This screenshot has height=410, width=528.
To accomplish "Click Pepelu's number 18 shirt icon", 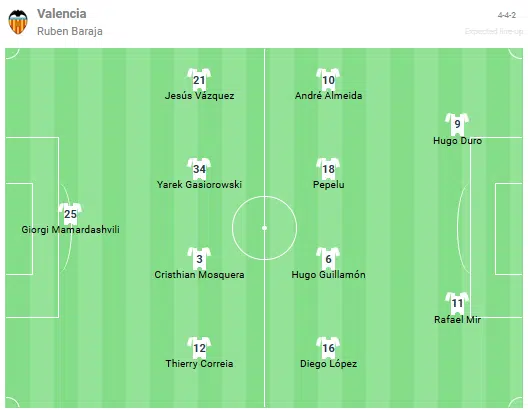I will [328, 168].
